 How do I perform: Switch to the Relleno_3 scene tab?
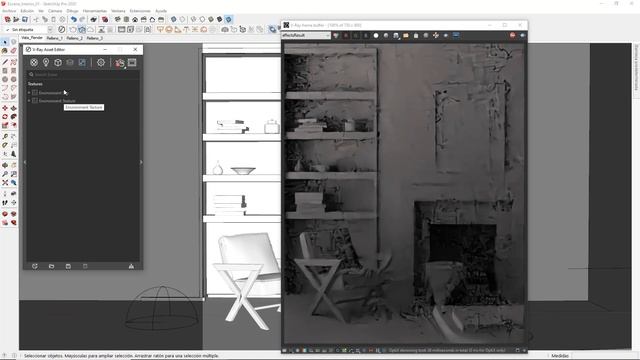(94, 38)
